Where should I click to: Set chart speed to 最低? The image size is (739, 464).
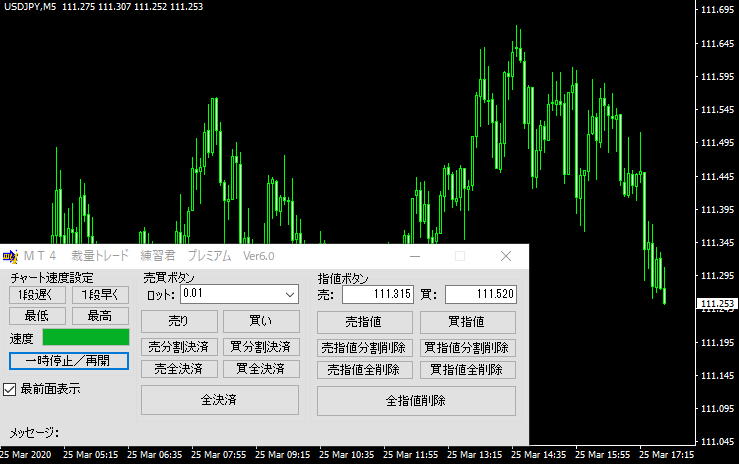[37, 316]
